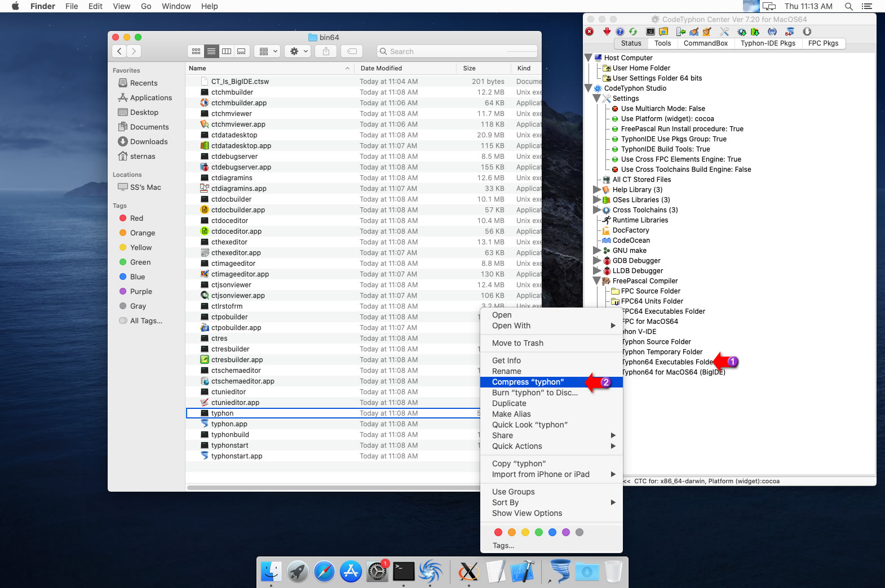Click the server with green arrow icon
The width and height of the screenshot is (885, 588).
click(x=681, y=32)
